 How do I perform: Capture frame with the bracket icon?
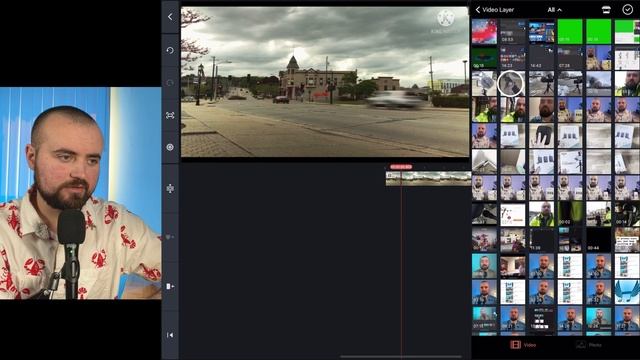click(170, 116)
